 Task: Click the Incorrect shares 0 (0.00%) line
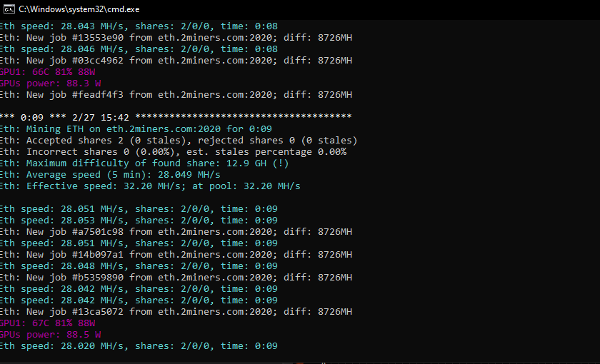174,152
